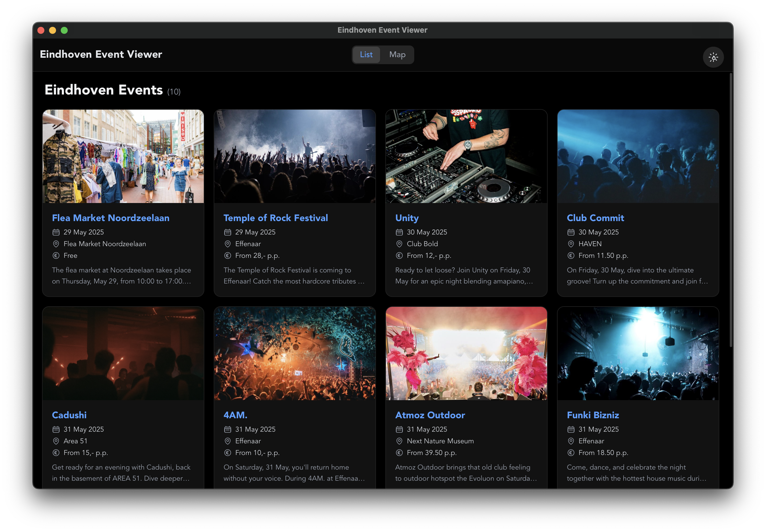
Task: Click location pin on 4AM. card
Action: pyautogui.click(x=227, y=441)
